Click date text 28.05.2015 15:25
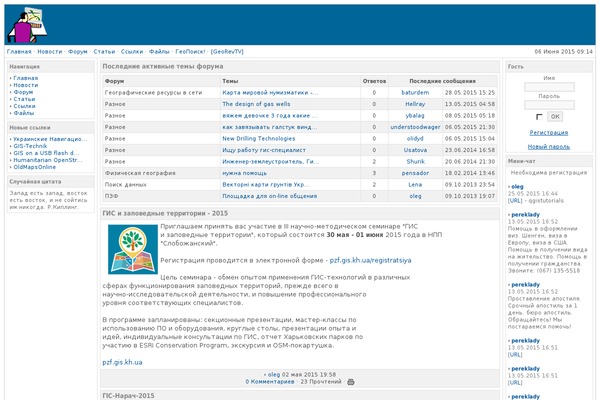This screenshot has height=400, width=600. click(x=470, y=93)
